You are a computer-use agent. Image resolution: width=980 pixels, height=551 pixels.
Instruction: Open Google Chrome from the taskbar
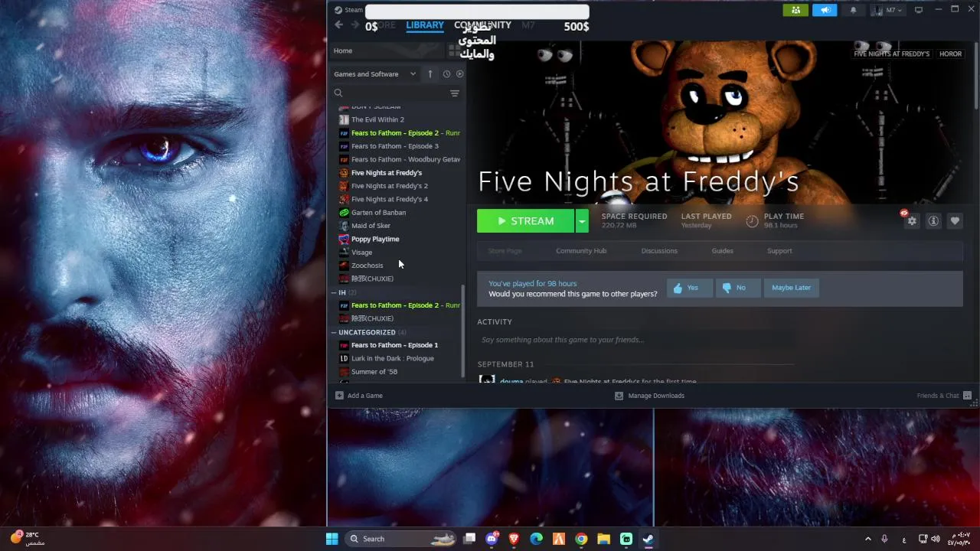tap(581, 539)
